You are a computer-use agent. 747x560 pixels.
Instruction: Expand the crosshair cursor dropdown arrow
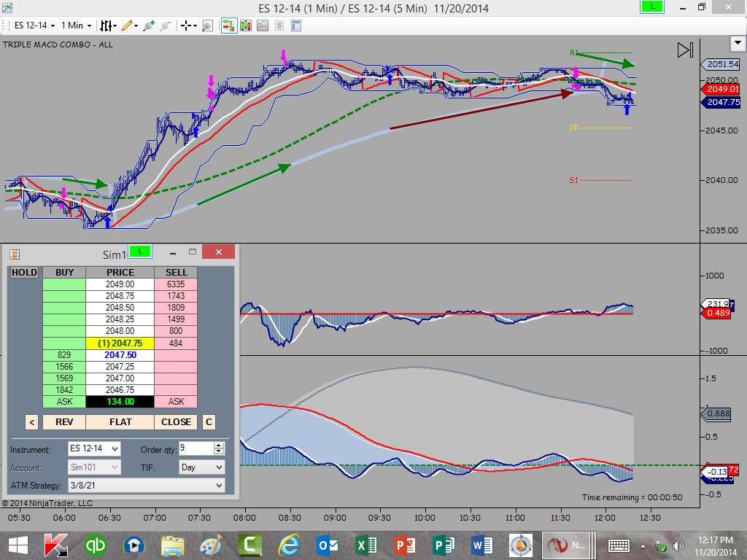tap(196, 26)
